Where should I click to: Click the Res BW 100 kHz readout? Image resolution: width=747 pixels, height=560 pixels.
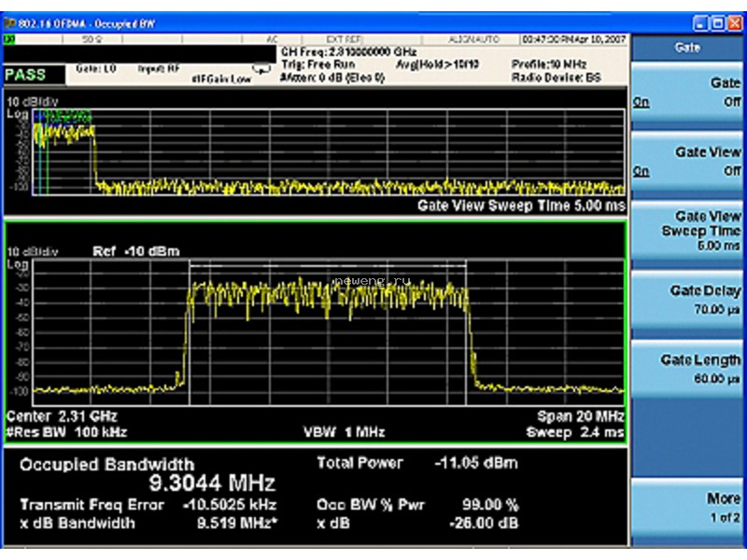[x=66, y=432]
